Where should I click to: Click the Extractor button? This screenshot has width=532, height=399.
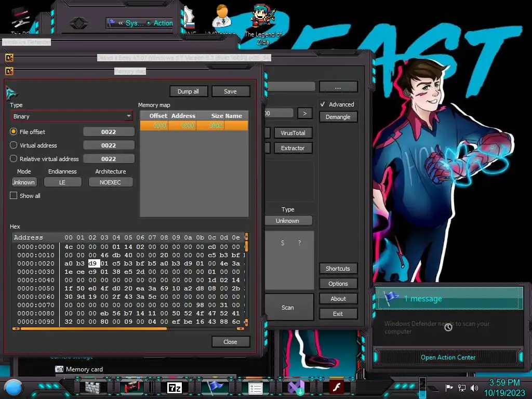293,148
